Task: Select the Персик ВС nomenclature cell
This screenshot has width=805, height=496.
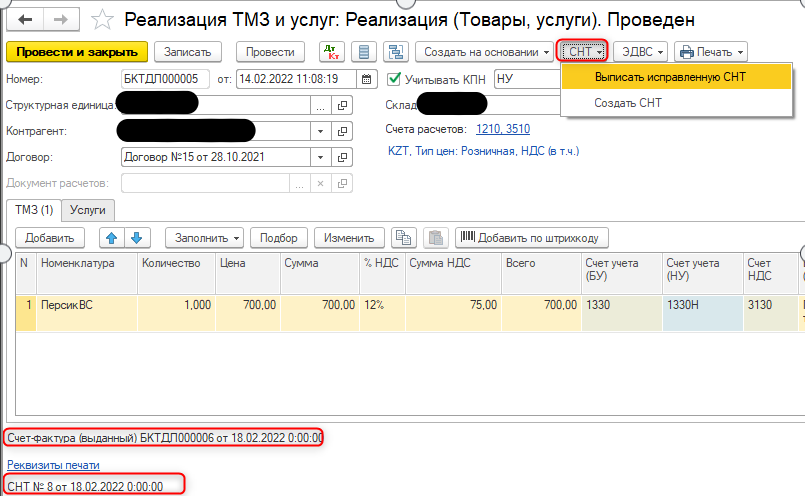Action: click(87, 312)
